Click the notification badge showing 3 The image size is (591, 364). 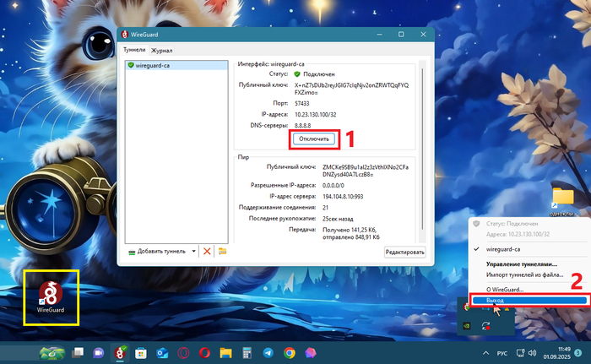(578, 353)
